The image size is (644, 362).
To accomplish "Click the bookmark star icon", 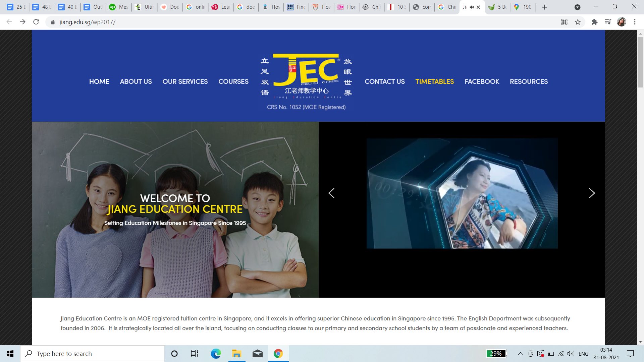I will point(578,22).
